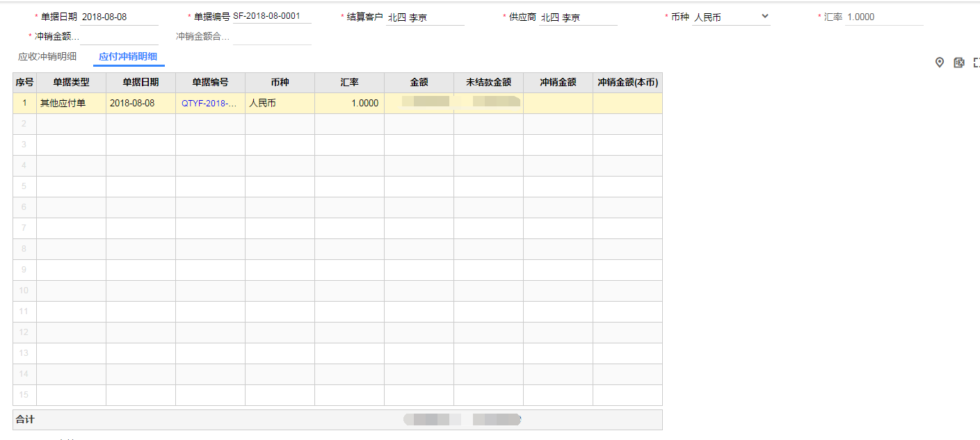The width and height of the screenshot is (980, 440).
Task: Click 冲销金额 cell in row 1
Action: point(558,103)
